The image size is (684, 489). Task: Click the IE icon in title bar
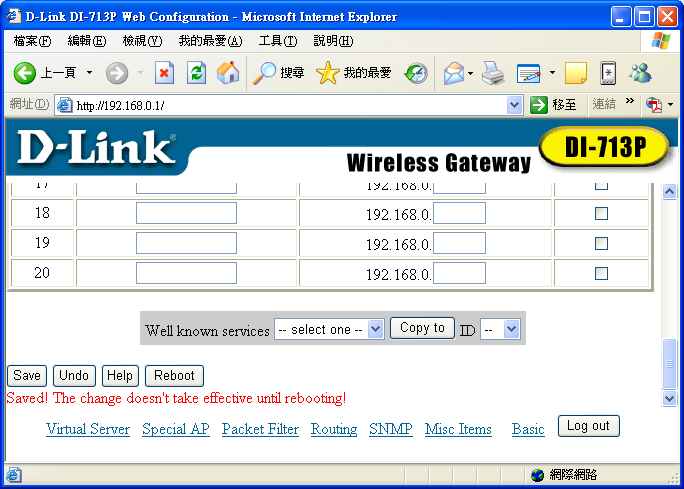[x=14, y=16]
